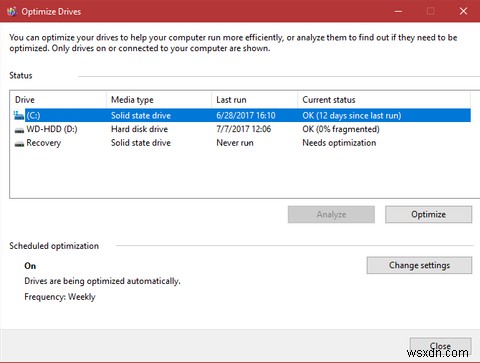Viewport: 480px width, 363px height.
Task: Open Change settings for scheduled optimization
Action: pos(419,265)
